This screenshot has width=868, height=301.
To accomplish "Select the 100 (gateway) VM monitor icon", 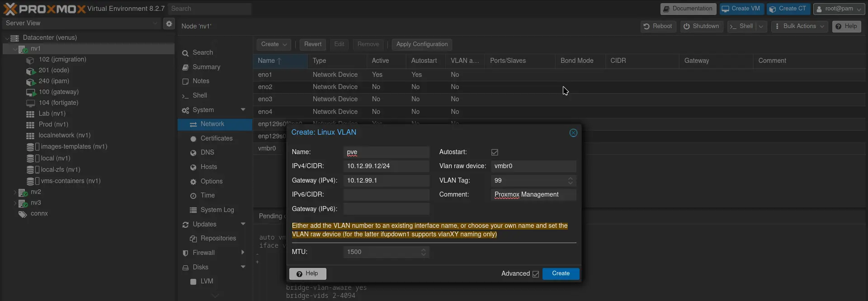I will pos(31,93).
